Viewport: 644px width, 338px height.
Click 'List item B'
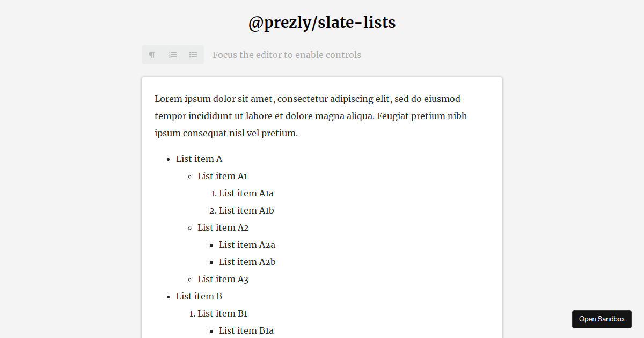tap(199, 296)
